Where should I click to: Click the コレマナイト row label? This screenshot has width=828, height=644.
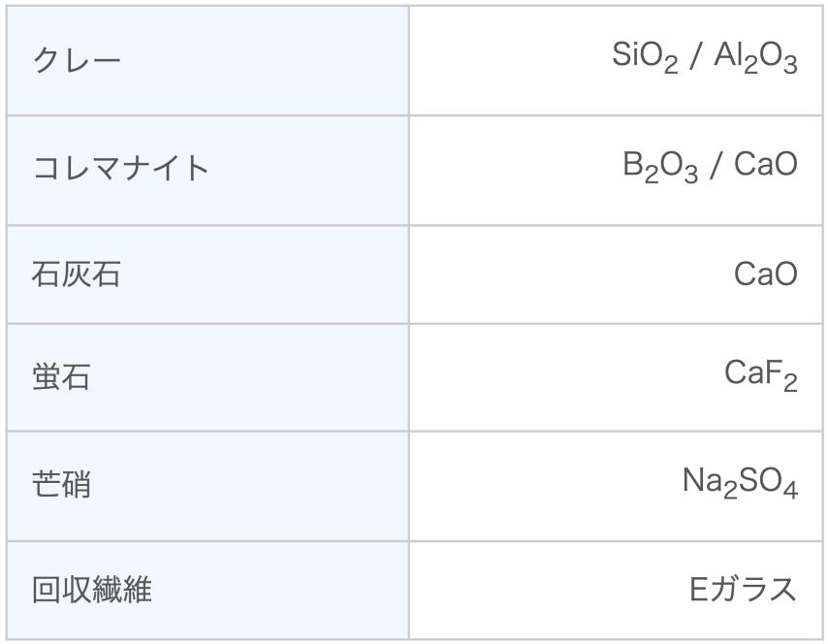tap(120, 169)
